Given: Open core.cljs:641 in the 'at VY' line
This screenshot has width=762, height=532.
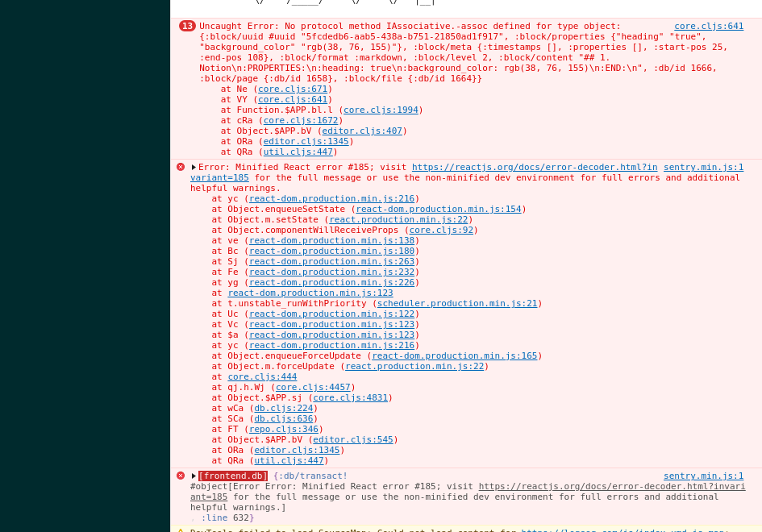Looking at the screenshot, I should click(x=293, y=100).
